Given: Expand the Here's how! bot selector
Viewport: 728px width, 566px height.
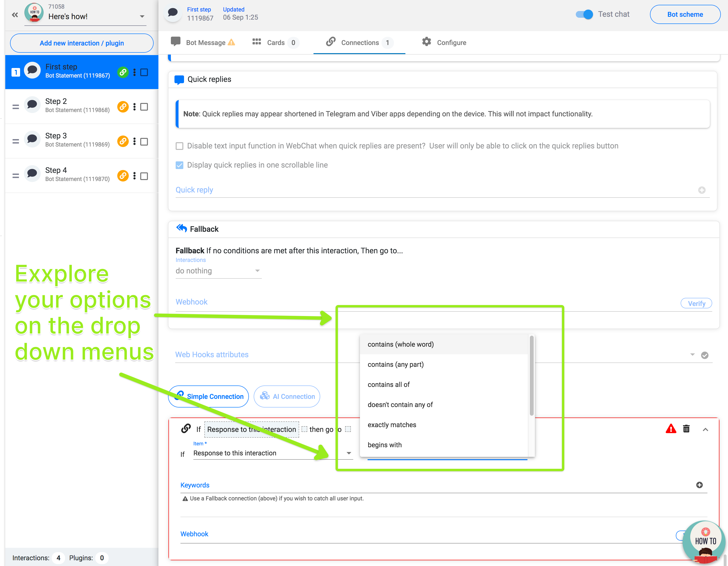Looking at the screenshot, I should pos(142,16).
